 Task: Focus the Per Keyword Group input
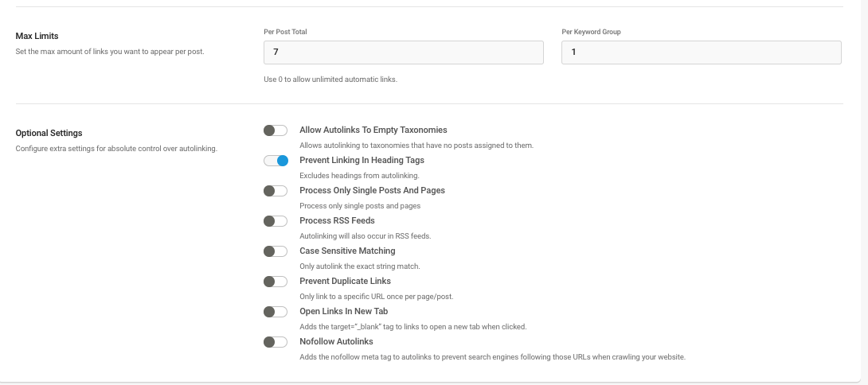point(702,52)
